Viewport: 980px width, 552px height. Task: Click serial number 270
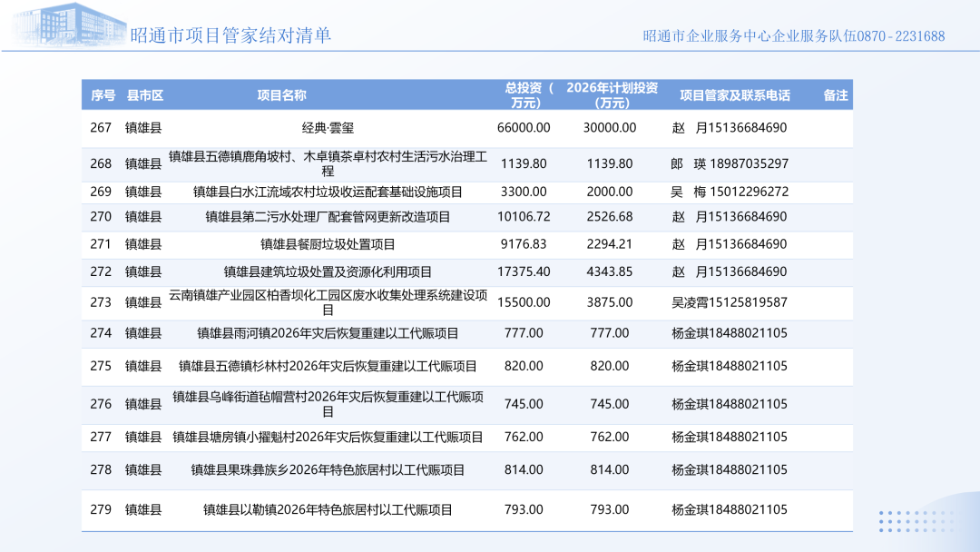(x=101, y=217)
